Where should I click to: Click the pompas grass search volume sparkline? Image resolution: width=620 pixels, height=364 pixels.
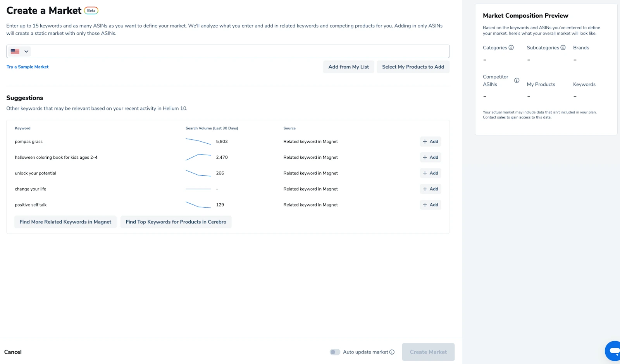198,141
